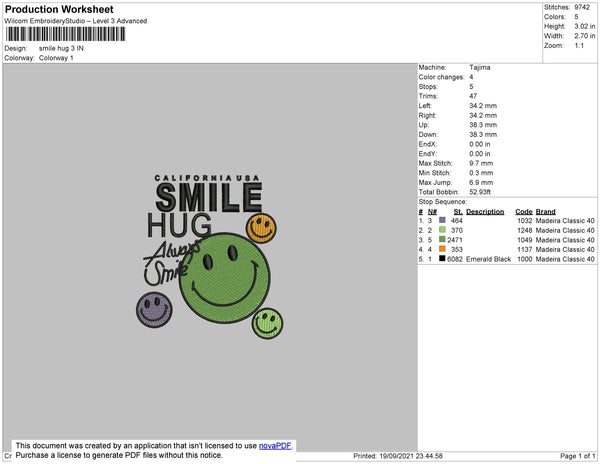Click the Trims value 47
Screen dimensions: 600x464
pyautogui.click(x=473, y=96)
